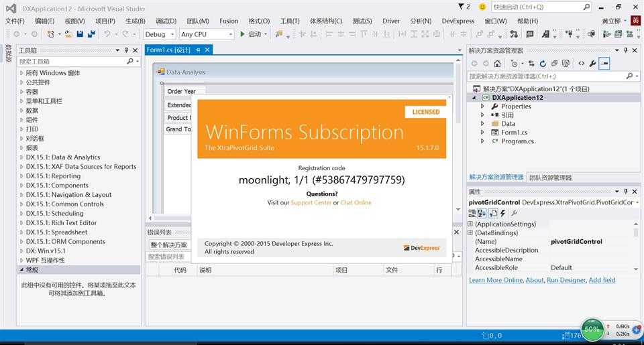The image size is (644, 345).
Task: Click the Open File folder icon
Action: tap(68, 34)
